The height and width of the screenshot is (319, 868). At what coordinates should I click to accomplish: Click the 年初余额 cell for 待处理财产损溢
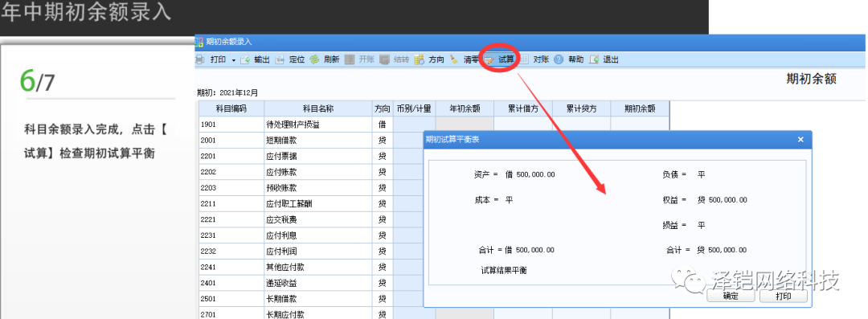point(465,125)
